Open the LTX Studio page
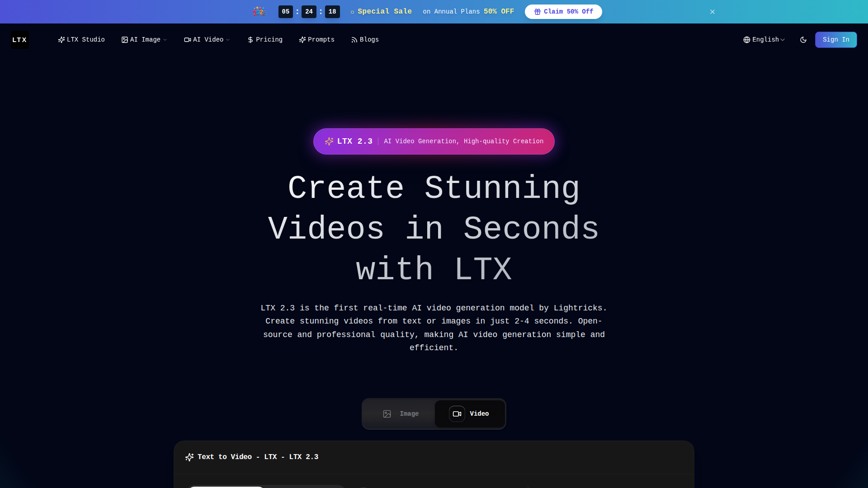 click(x=81, y=40)
